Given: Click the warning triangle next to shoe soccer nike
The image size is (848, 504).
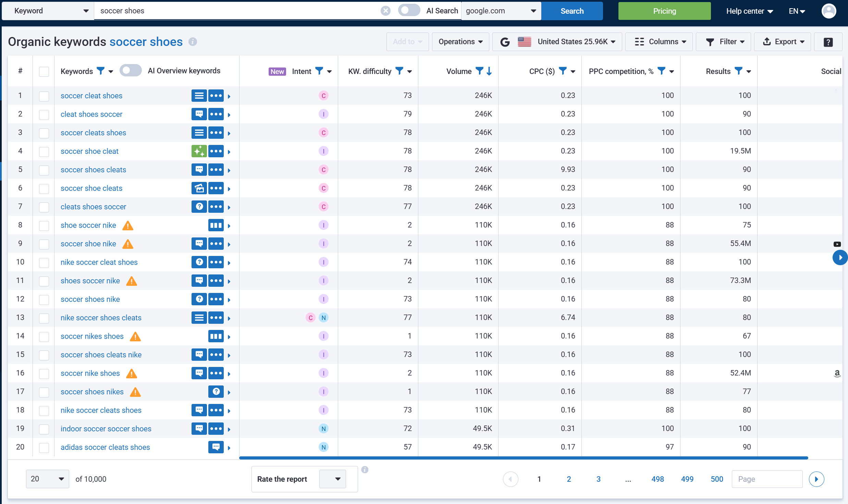Looking at the screenshot, I should click(127, 225).
